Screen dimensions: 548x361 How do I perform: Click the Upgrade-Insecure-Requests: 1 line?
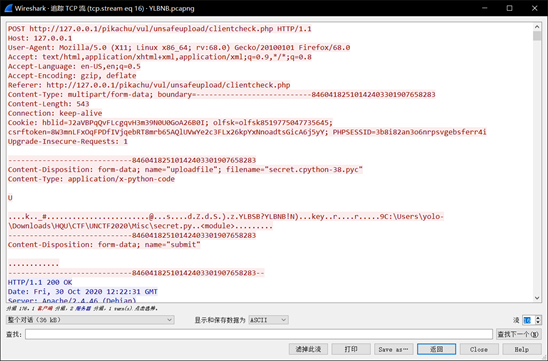(67, 142)
